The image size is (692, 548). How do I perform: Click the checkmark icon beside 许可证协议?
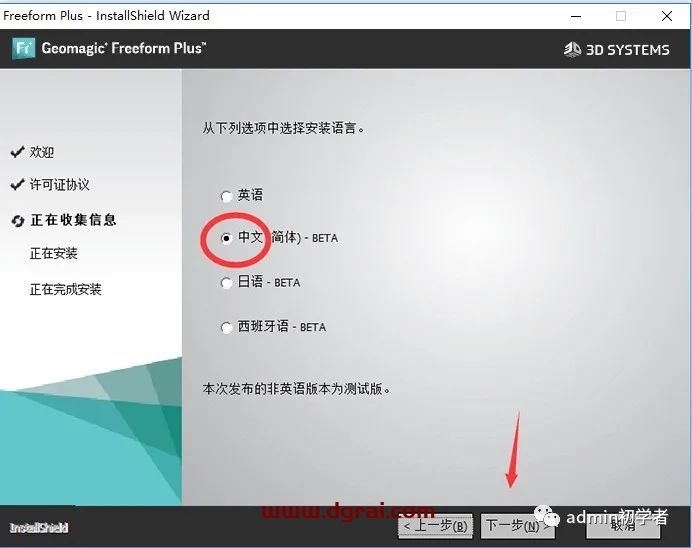pos(17,185)
